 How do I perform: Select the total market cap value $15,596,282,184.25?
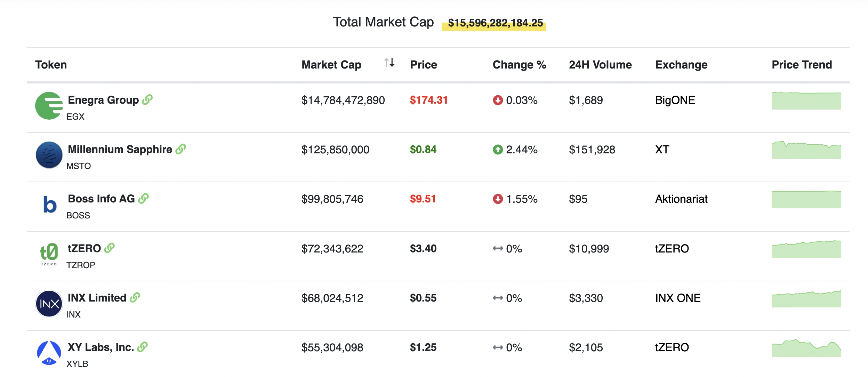(495, 23)
